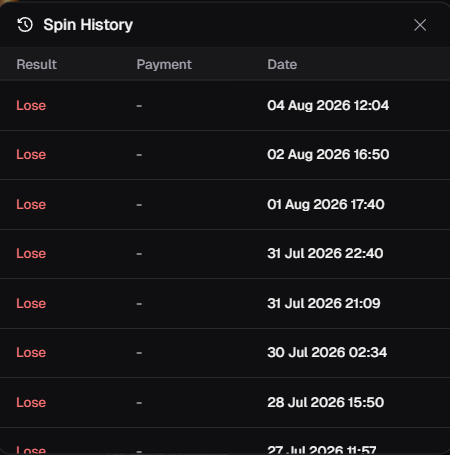
Task: Click the Result column header
Action: (37, 64)
